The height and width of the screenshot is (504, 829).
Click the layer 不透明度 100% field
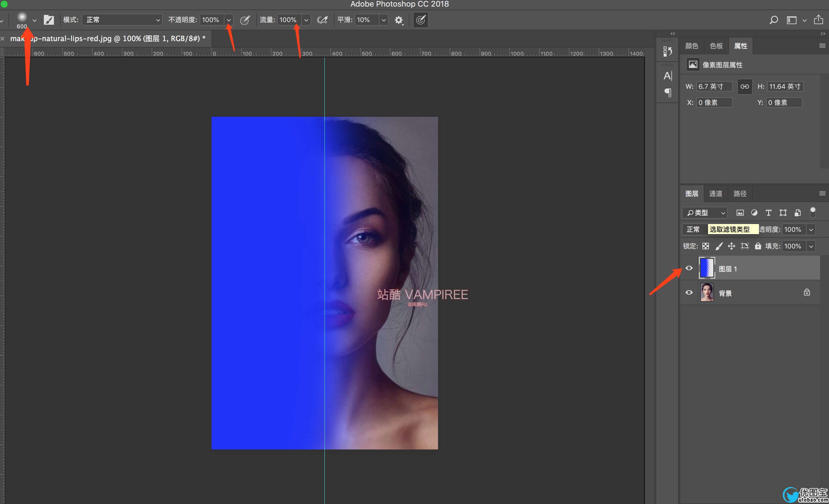(x=794, y=230)
